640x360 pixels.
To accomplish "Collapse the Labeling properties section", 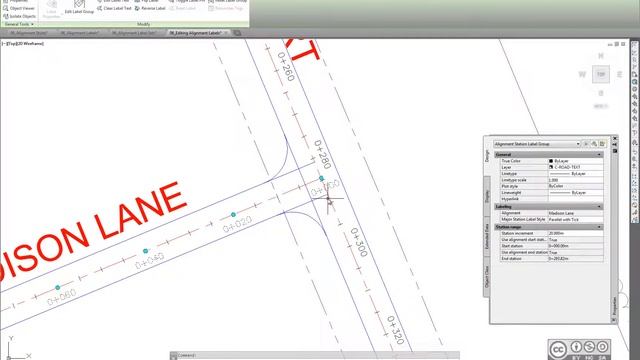I will [599, 207].
